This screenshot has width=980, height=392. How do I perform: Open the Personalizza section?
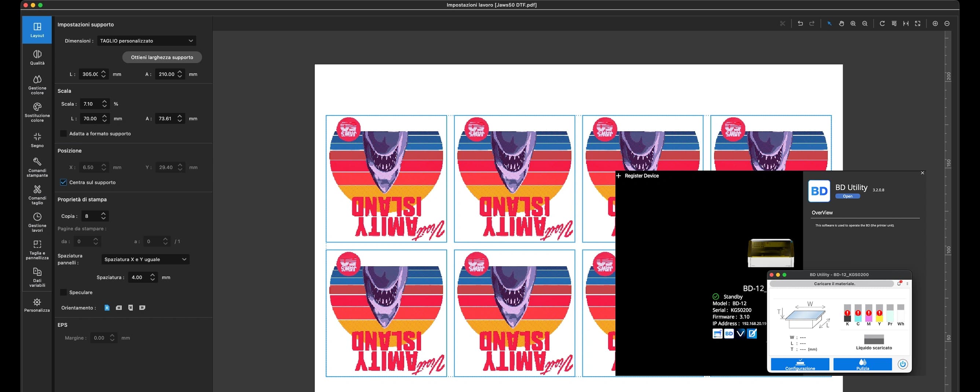tap(37, 305)
